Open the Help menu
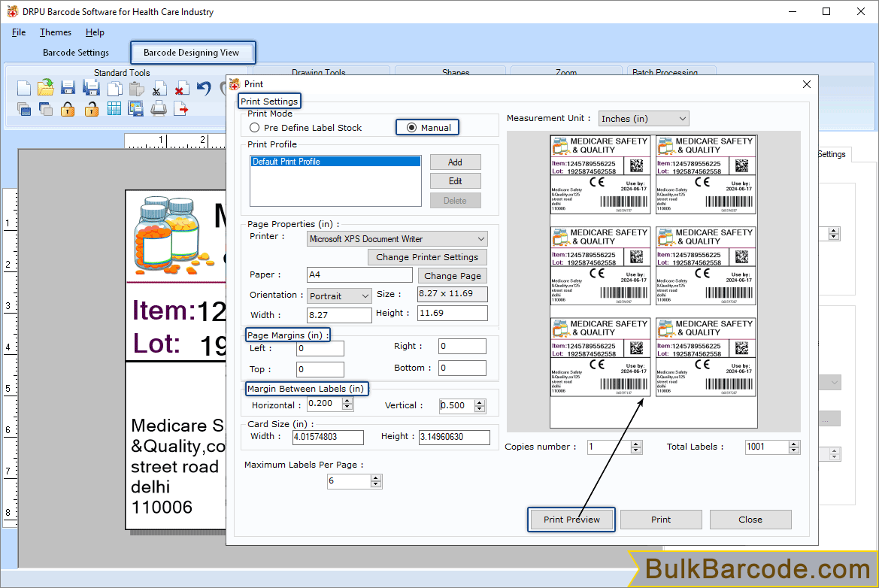Screen dimensions: 879x588 click(x=95, y=32)
